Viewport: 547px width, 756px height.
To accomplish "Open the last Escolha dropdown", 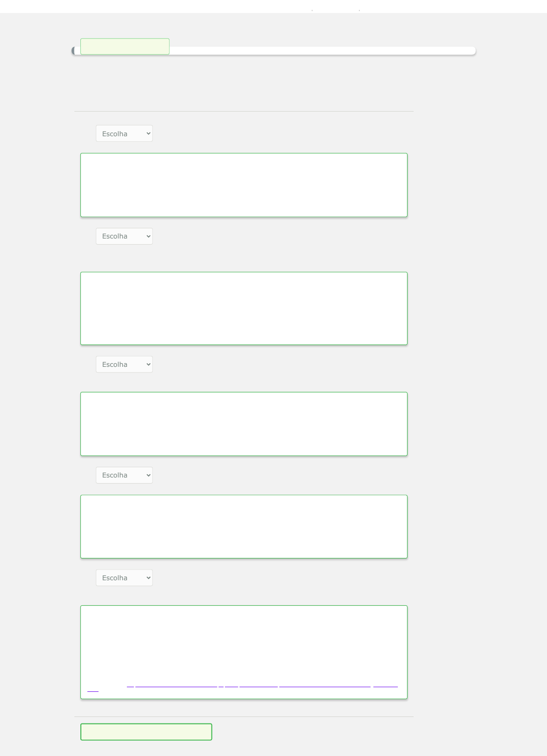I will point(124,578).
